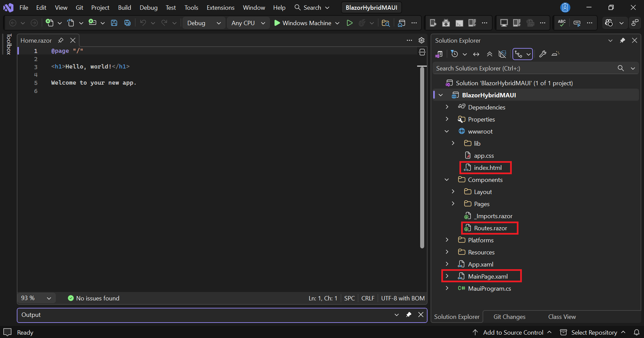Click the Find in Files folder-search icon
644x338 pixels.
(386, 23)
